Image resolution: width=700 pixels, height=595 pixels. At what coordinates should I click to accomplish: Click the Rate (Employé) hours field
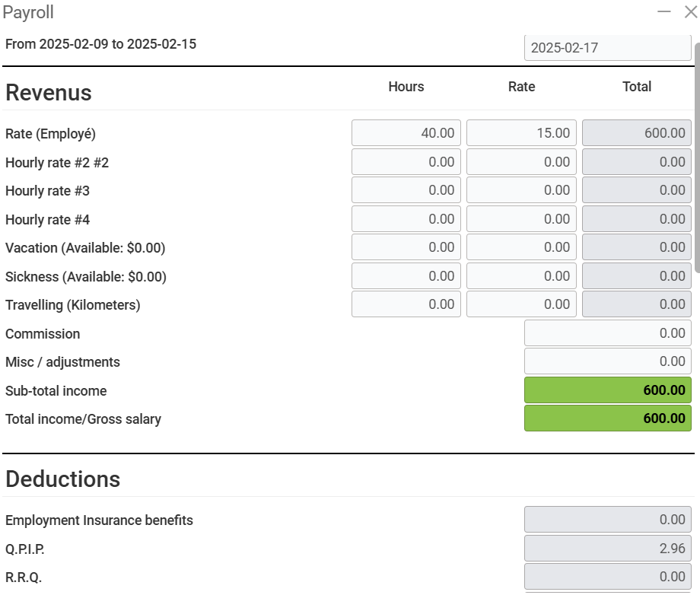pos(406,133)
